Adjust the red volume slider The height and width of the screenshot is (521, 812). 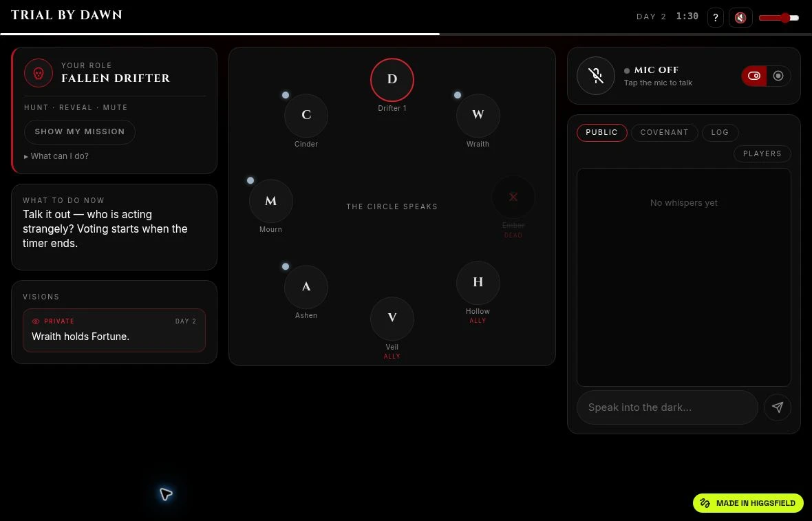(779, 18)
